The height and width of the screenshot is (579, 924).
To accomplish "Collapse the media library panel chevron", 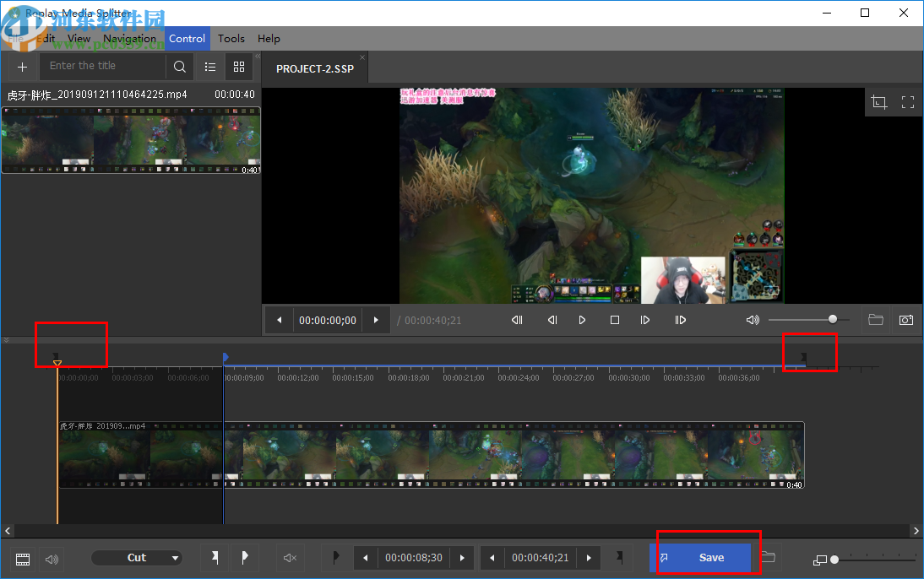I will (258, 57).
